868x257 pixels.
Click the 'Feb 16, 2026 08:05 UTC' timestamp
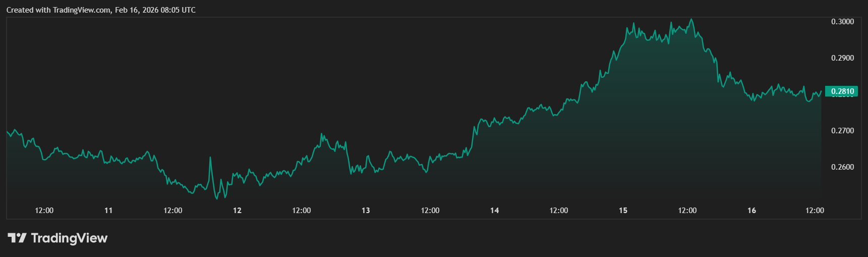(x=155, y=10)
